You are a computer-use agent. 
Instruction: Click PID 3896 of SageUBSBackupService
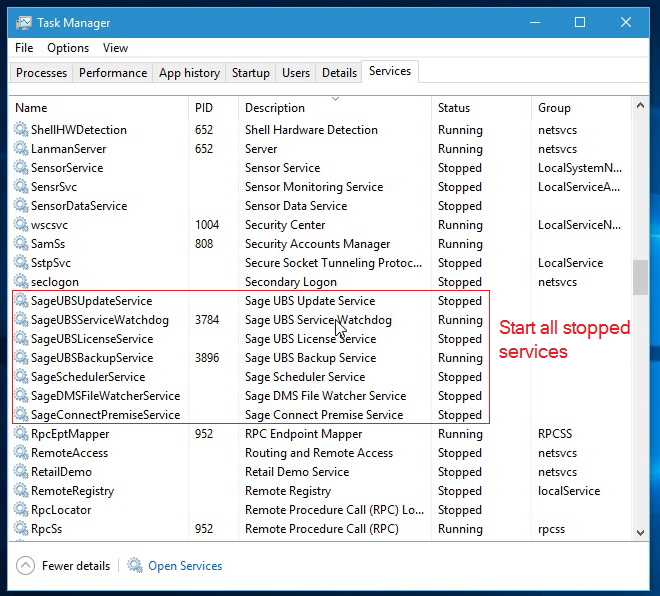pyautogui.click(x=207, y=358)
